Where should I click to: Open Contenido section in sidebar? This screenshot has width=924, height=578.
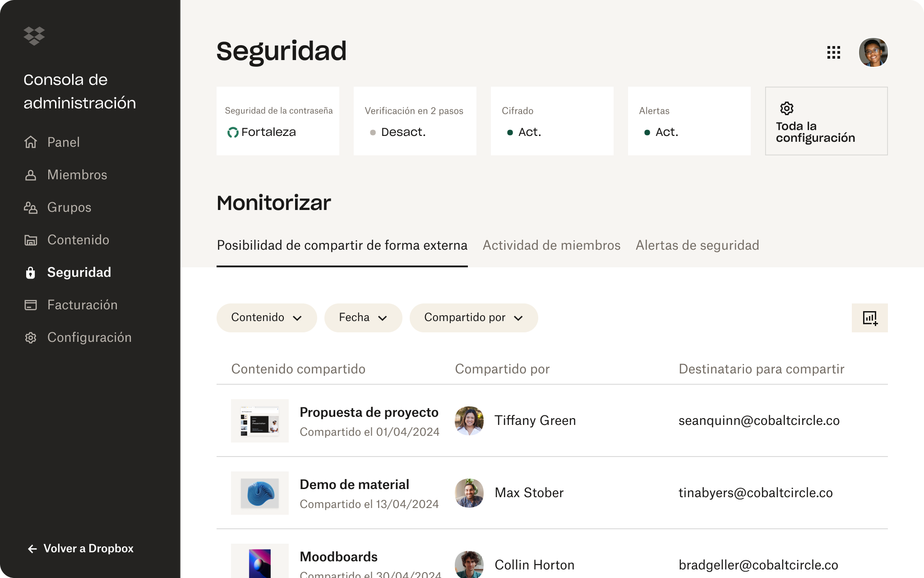[x=78, y=240]
